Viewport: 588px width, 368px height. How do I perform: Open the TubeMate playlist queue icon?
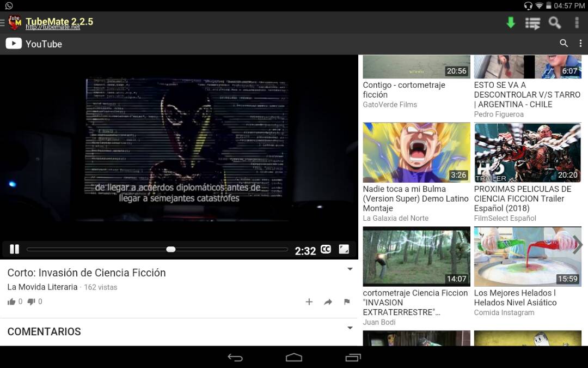pos(532,23)
